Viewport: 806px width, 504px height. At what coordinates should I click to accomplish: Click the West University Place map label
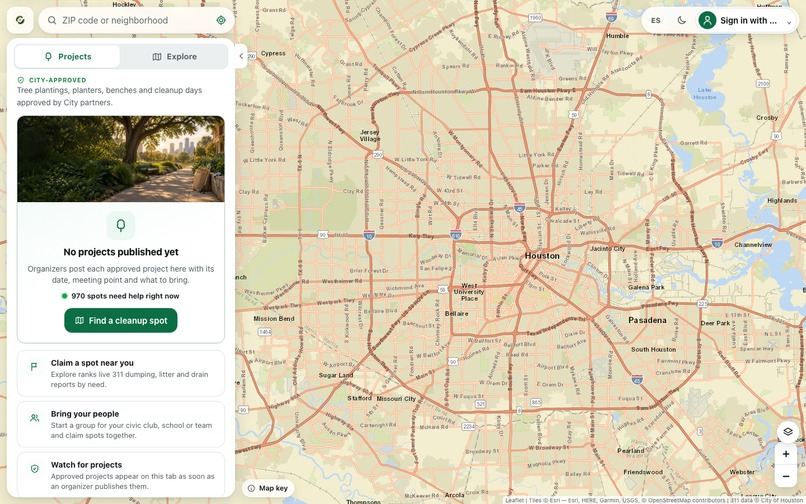(469, 292)
